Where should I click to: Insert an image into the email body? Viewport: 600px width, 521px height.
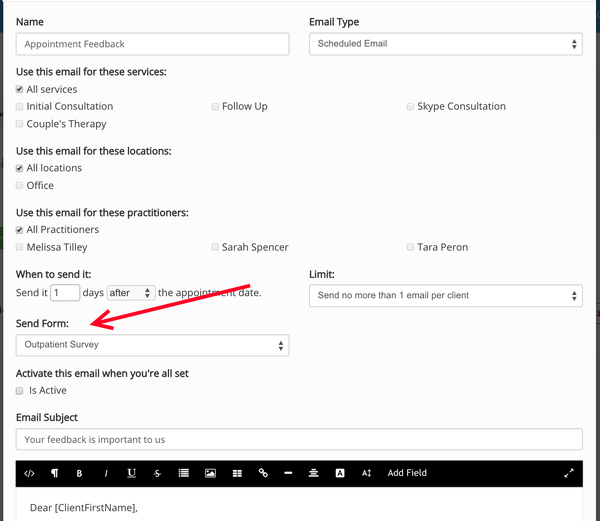pyautogui.click(x=210, y=473)
